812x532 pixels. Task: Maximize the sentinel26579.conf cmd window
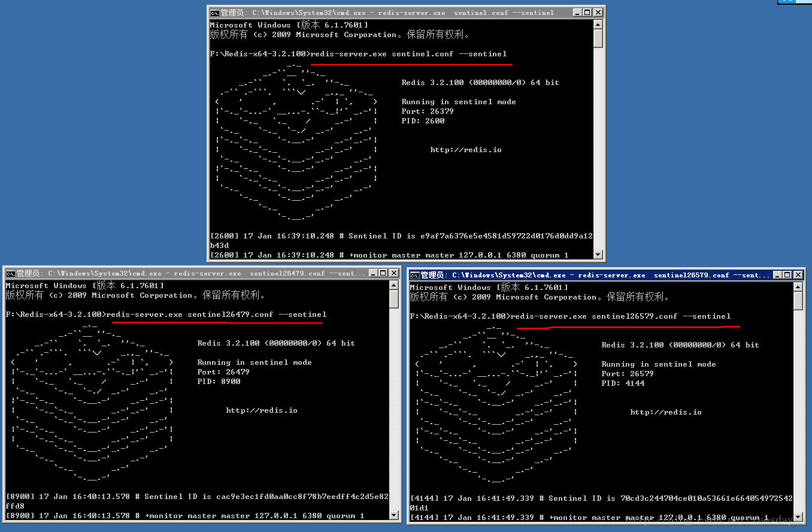tap(787, 275)
